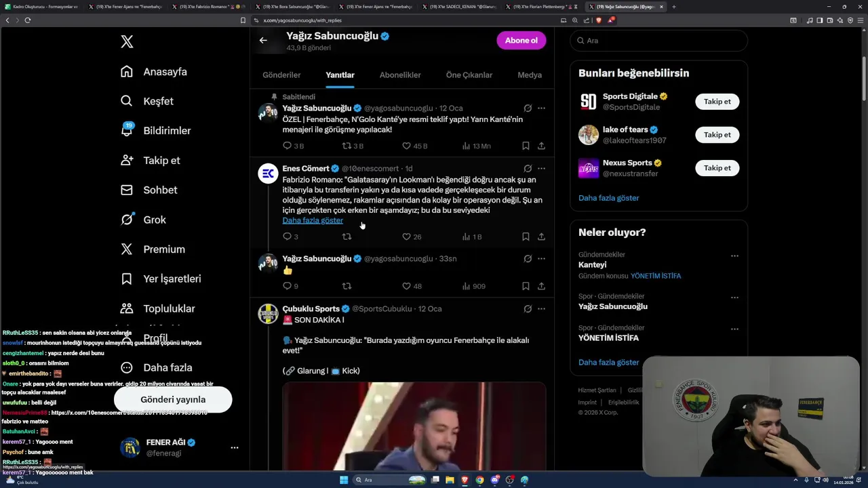Open Medya tab
868x488 pixels.
click(530, 75)
